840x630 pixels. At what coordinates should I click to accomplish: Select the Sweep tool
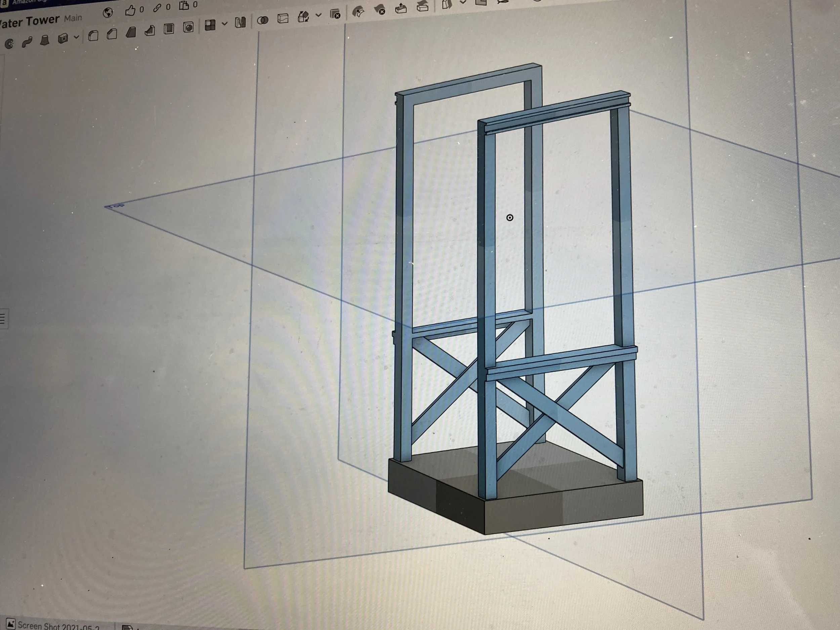click(x=27, y=42)
